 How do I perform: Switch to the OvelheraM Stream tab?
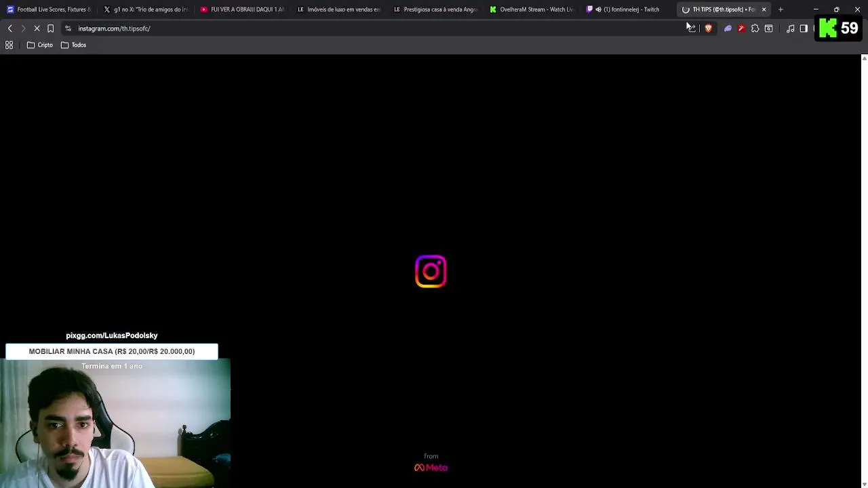532,9
